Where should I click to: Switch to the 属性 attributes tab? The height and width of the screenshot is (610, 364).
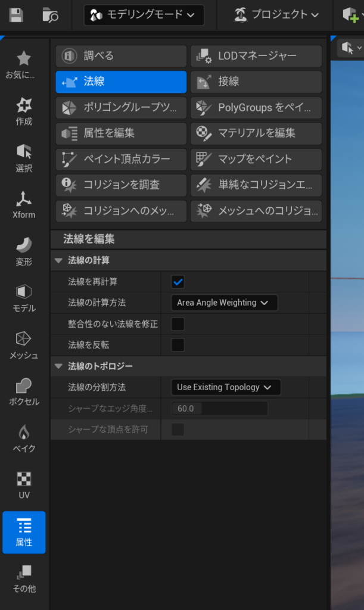[x=24, y=532]
